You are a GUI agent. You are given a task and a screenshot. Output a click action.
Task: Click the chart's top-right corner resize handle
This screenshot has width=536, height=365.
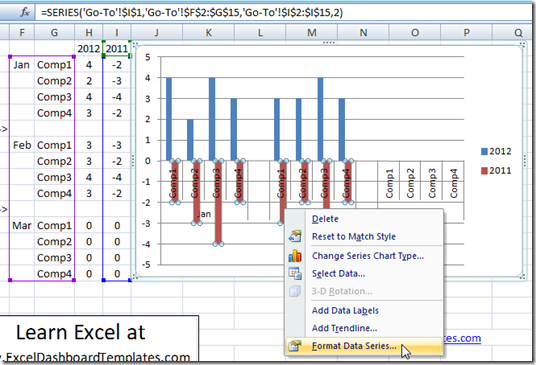[522, 45]
